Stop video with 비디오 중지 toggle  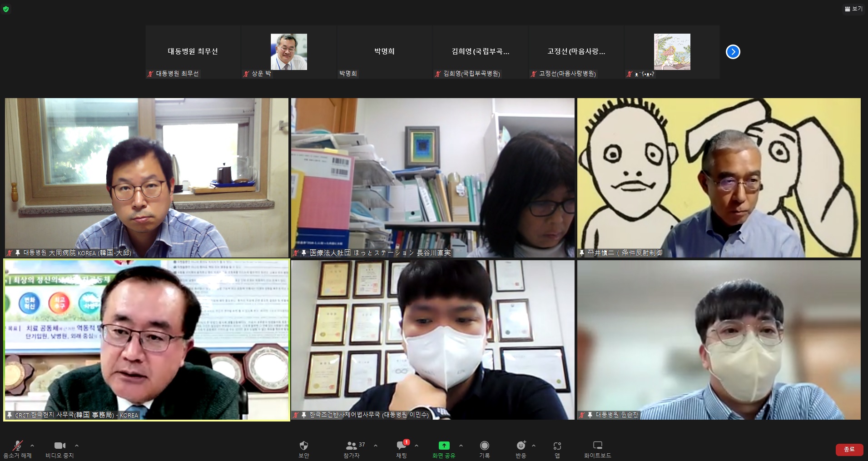point(60,446)
